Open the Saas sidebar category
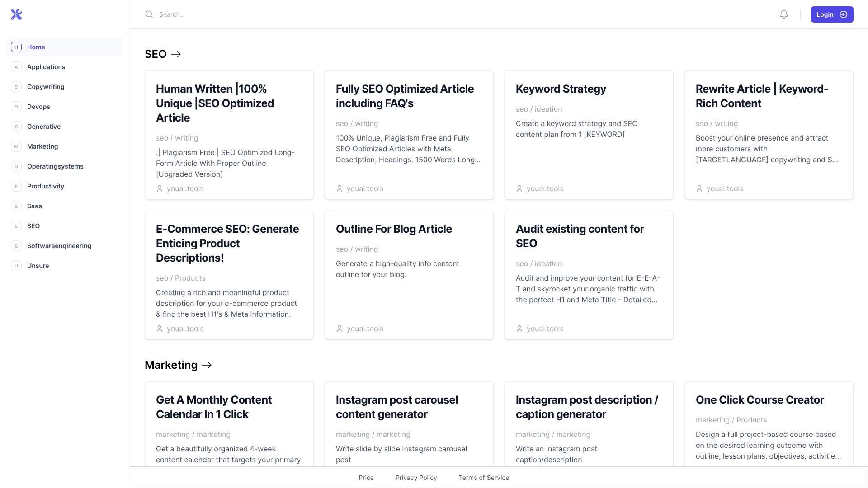The image size is (868, 488). pyautogui.click(x=34, y=206)
